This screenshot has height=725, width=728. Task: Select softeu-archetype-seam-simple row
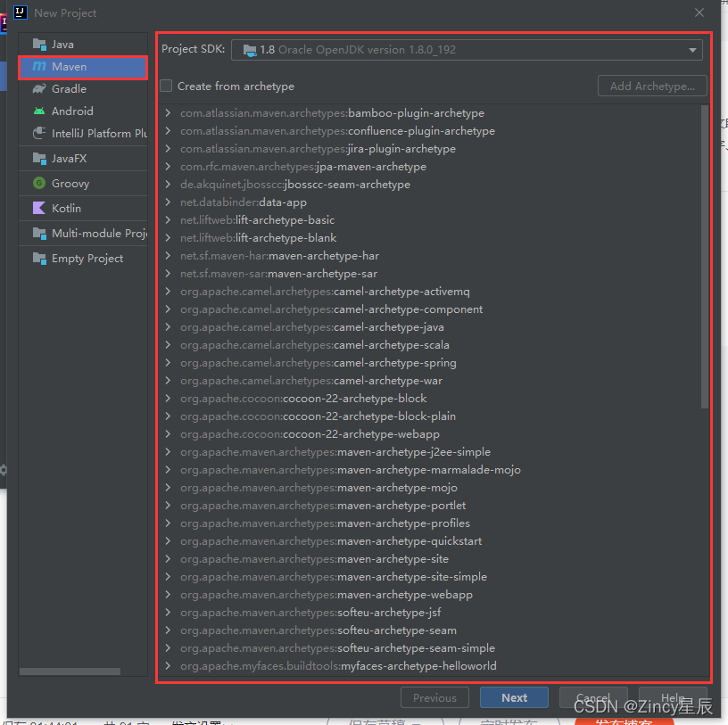(430, 648)
